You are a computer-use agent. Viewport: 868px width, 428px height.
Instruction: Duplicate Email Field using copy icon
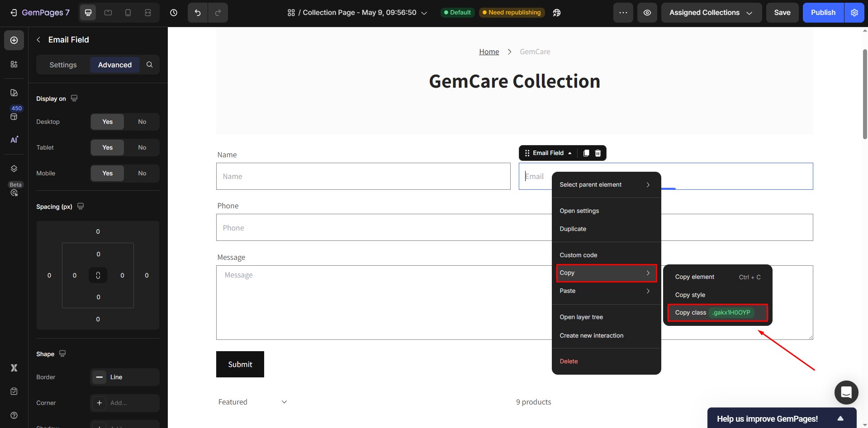click(586, 153)
